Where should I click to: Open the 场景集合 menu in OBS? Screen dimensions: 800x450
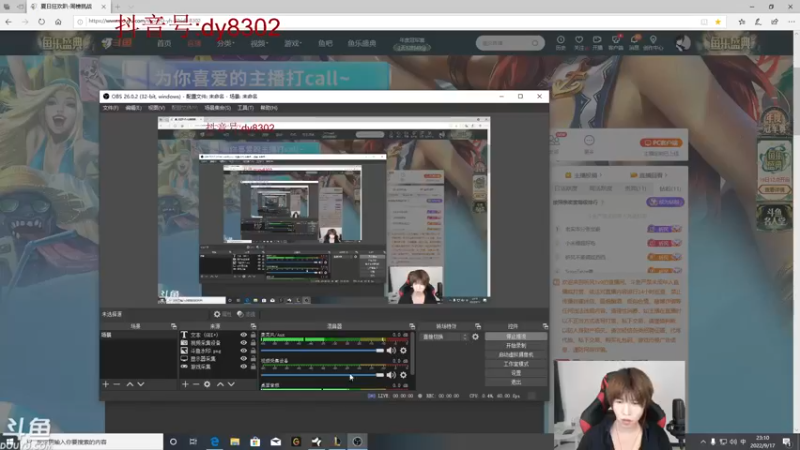[x=217, y=108]
